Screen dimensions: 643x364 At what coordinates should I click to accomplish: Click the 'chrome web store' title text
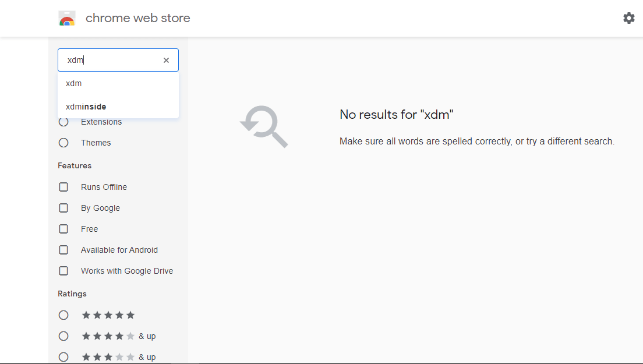[138, 18]
